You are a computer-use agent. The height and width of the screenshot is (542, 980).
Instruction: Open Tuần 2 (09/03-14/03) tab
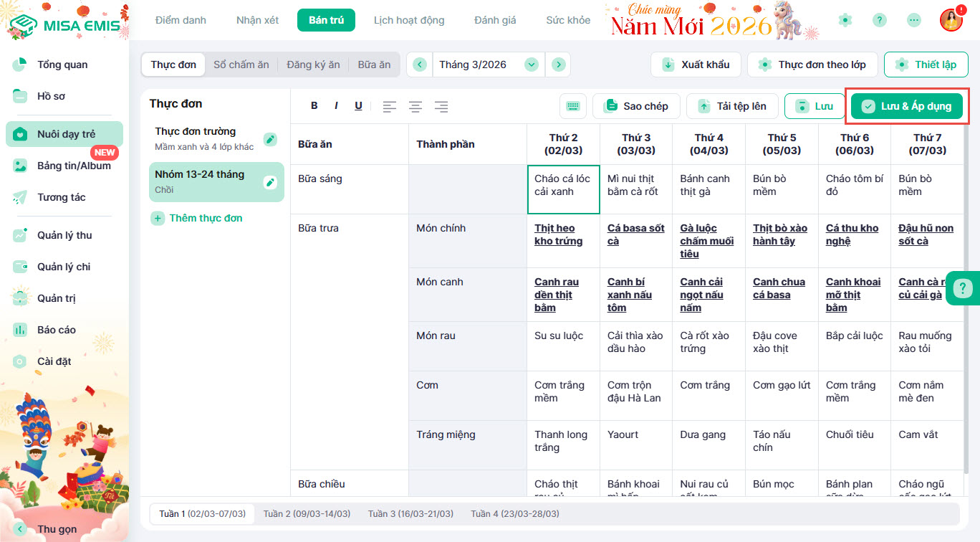point(307,514)
